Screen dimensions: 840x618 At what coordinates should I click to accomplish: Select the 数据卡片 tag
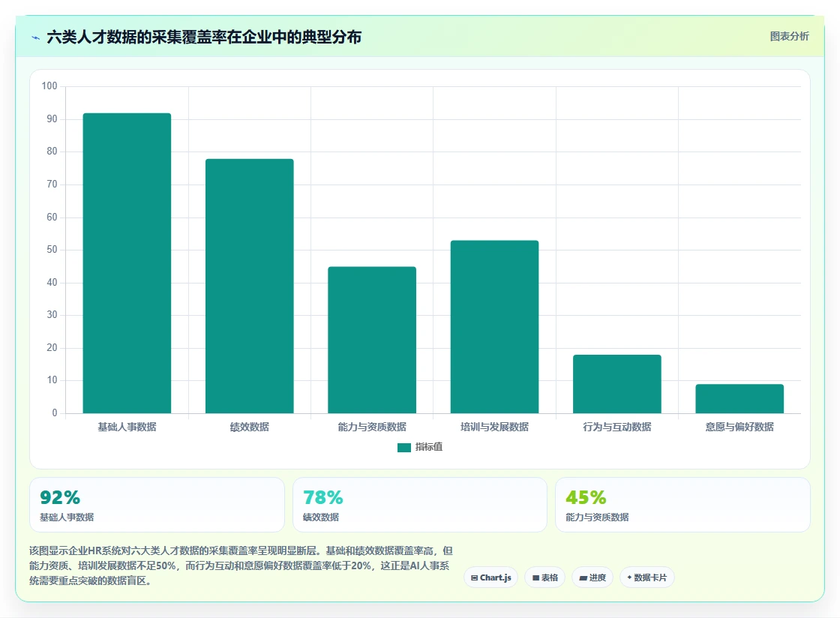pos(646,577)
